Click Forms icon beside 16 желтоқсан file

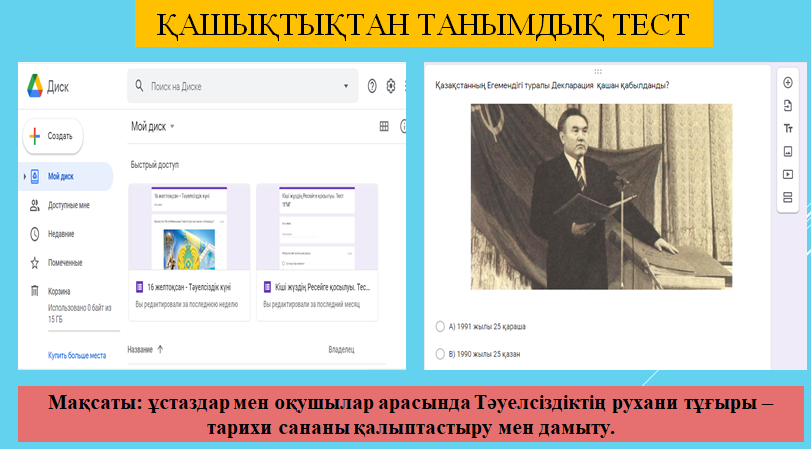coord(139,287)
